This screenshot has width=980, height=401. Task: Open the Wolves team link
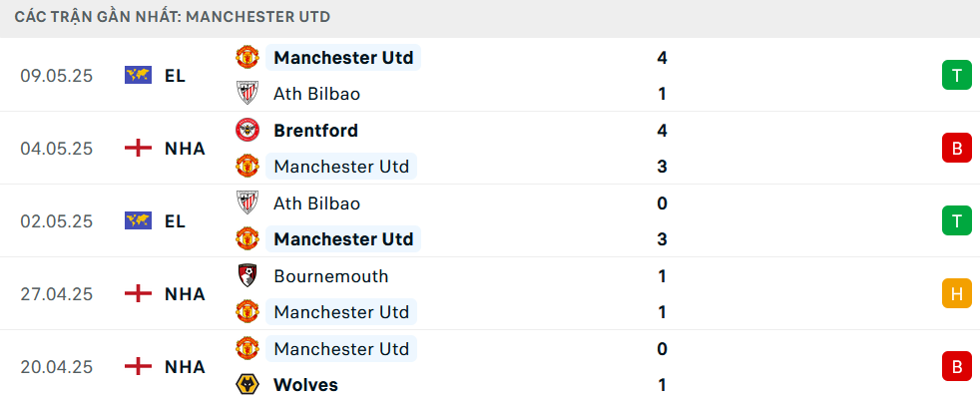(x=305, y=385)
